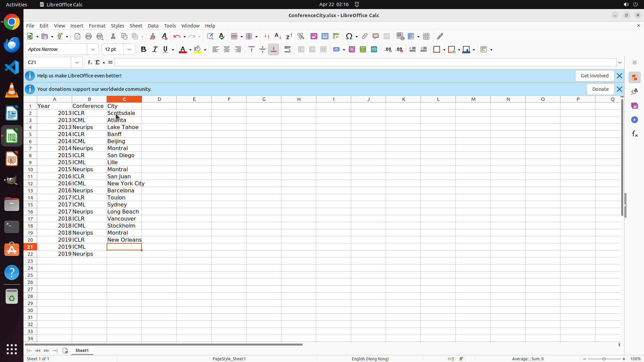The height and width of the screenshot is (362, 644).
Task: Expand the Name Box dropdown arrow
Action: click(77, 62)
